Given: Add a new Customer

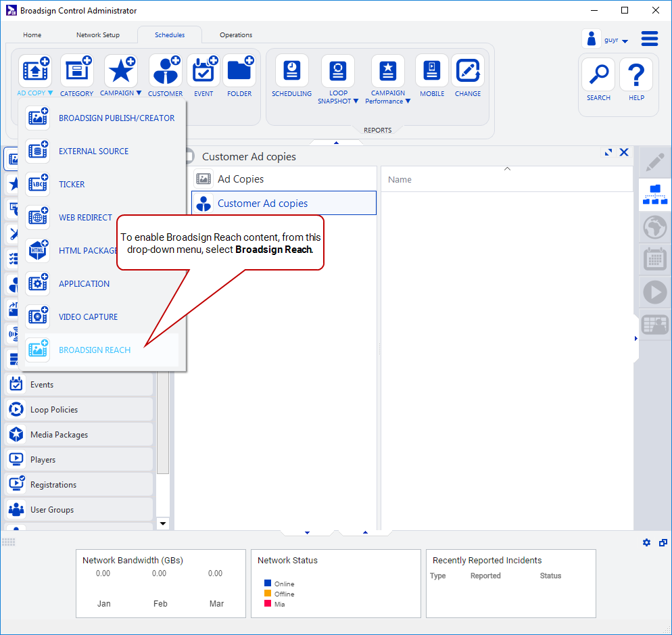Looking at the screenshot, I should pyautogui.click(x=166, y=70).
